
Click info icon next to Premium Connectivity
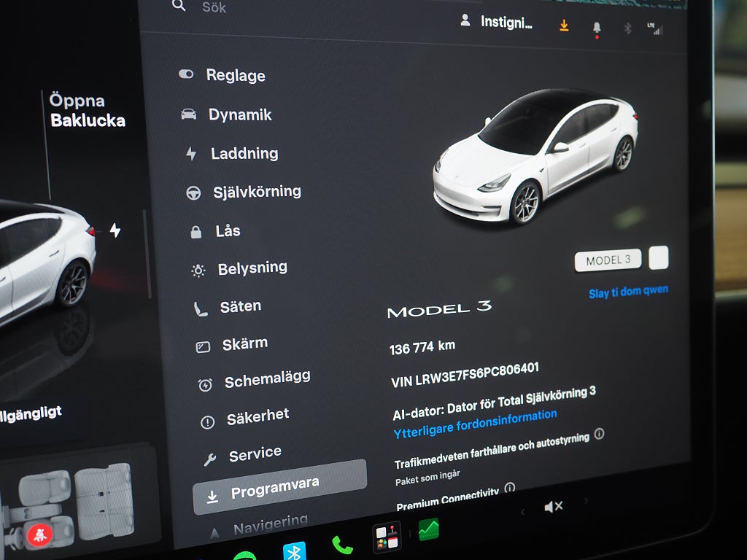click(x=510, y=488)
